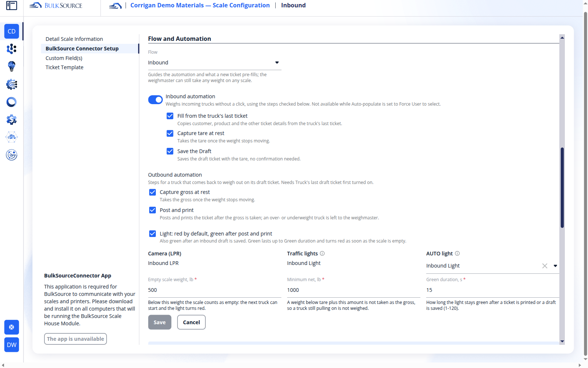Clear the AUTO light selection
Screen dimensions: 588x368
pyautogui.click(x=545, y=266)
